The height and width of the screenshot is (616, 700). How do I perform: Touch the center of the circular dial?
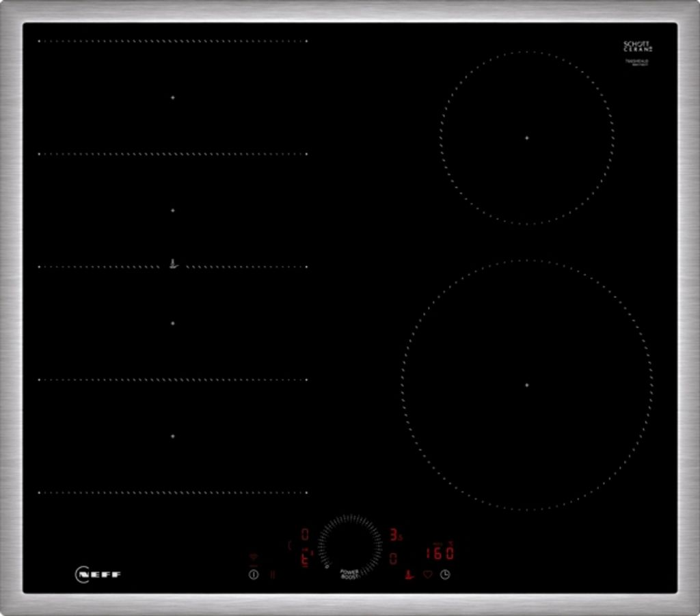350,546
